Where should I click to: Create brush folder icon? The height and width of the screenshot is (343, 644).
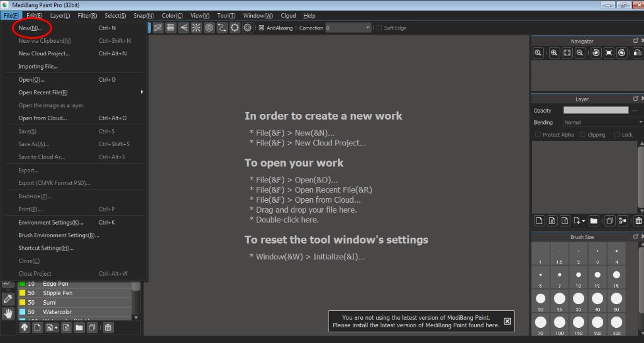coord(79,327)
